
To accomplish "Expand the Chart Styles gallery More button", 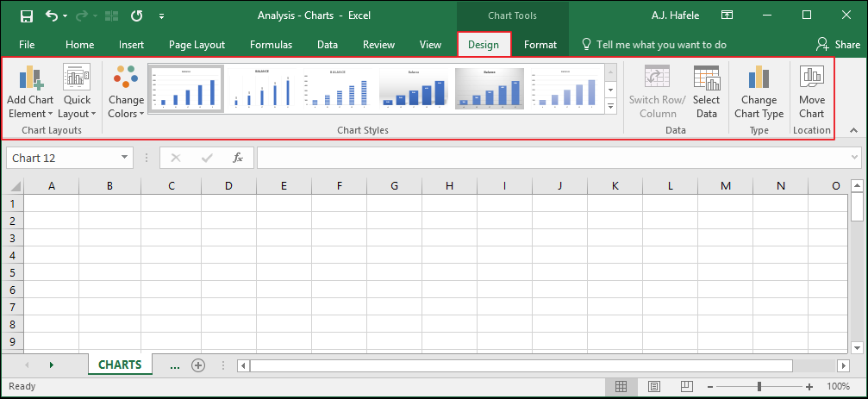I will [x=610, y=106].
